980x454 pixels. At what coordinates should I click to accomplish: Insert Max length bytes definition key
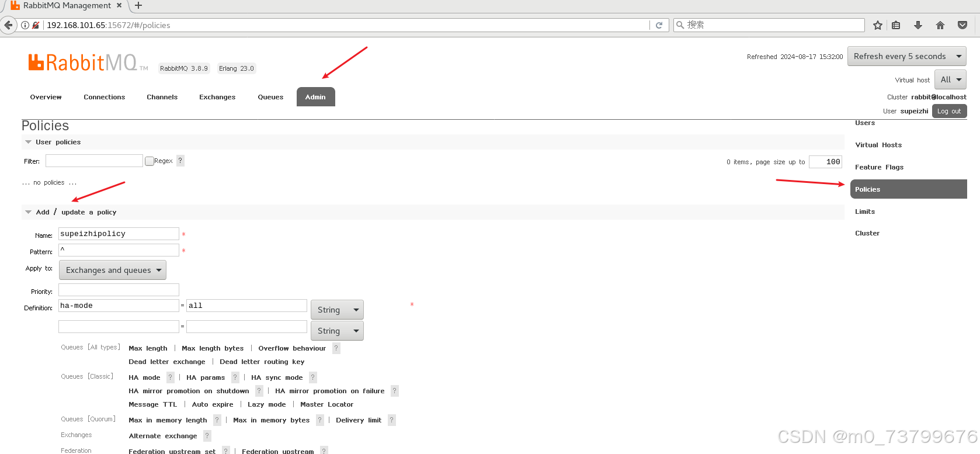point(213,348)
